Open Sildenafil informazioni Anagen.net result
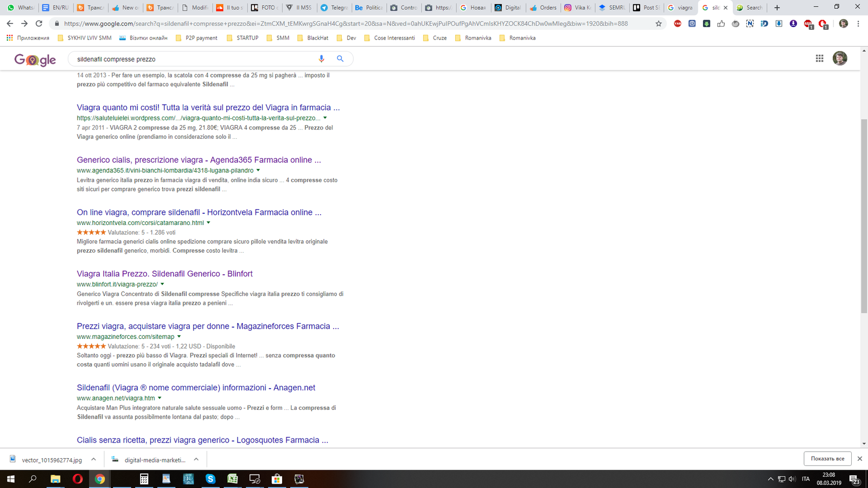 [x=196, y=388]
